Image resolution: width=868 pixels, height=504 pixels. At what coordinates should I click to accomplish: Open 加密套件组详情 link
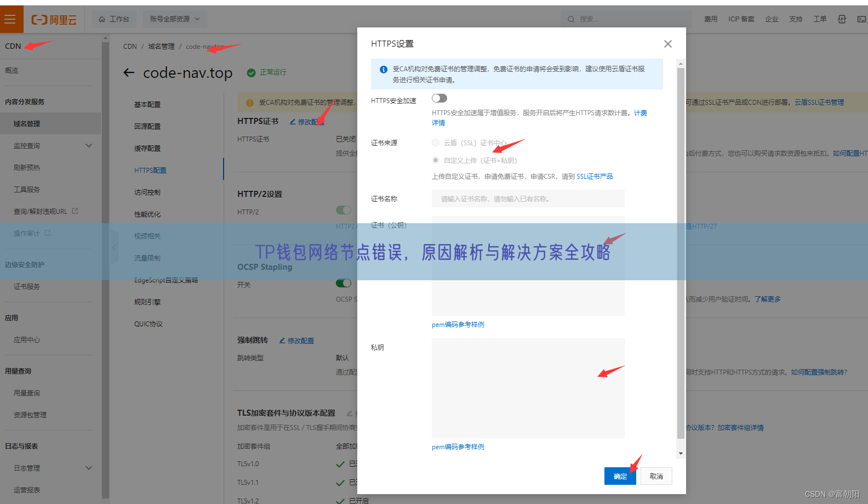click(x=740, y=428)
